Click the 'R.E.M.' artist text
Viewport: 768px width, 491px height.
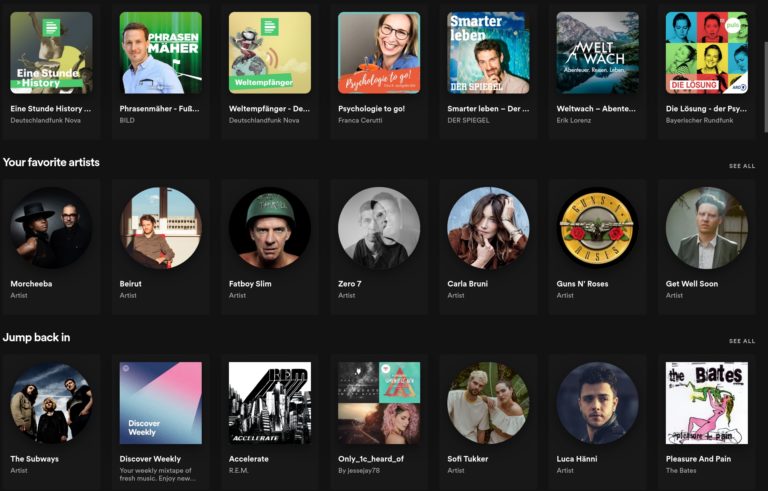pos(239,470)
